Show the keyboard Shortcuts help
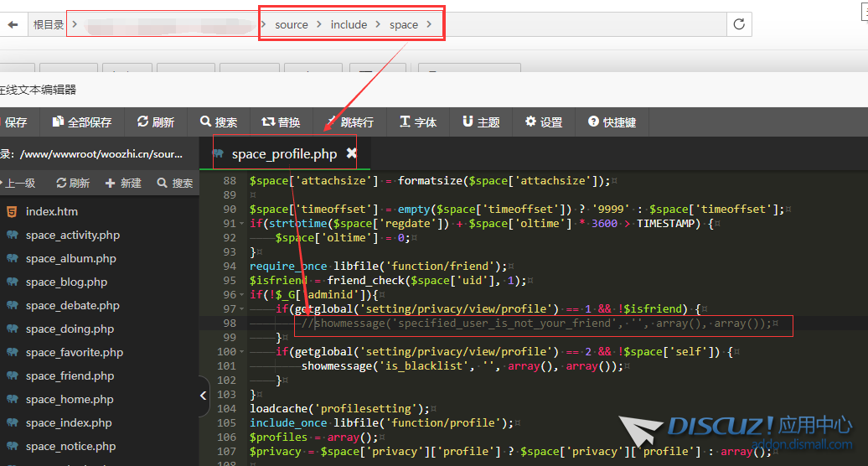This screenshot has height=466, width=868. (612, 122)
